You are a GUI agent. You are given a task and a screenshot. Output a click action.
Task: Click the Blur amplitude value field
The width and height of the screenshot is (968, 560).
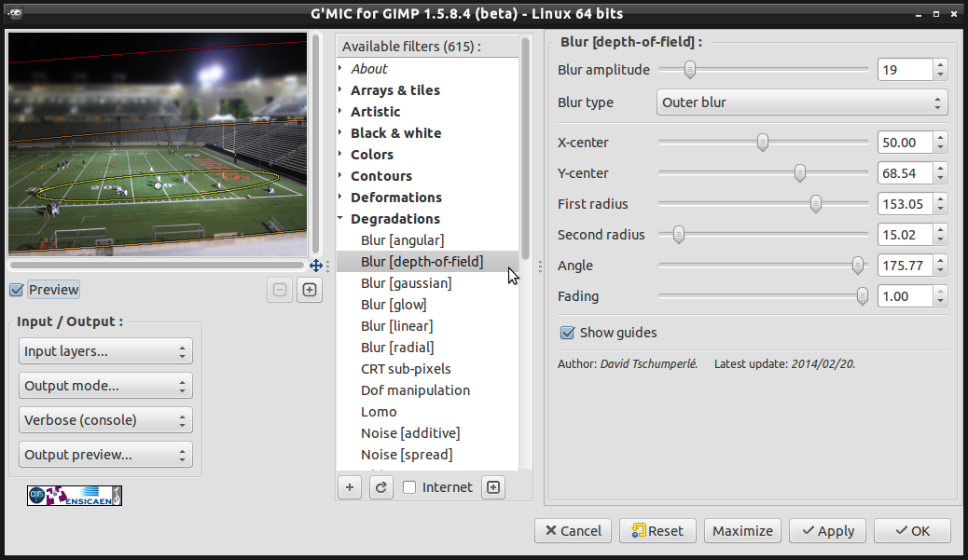click(905, 70)
